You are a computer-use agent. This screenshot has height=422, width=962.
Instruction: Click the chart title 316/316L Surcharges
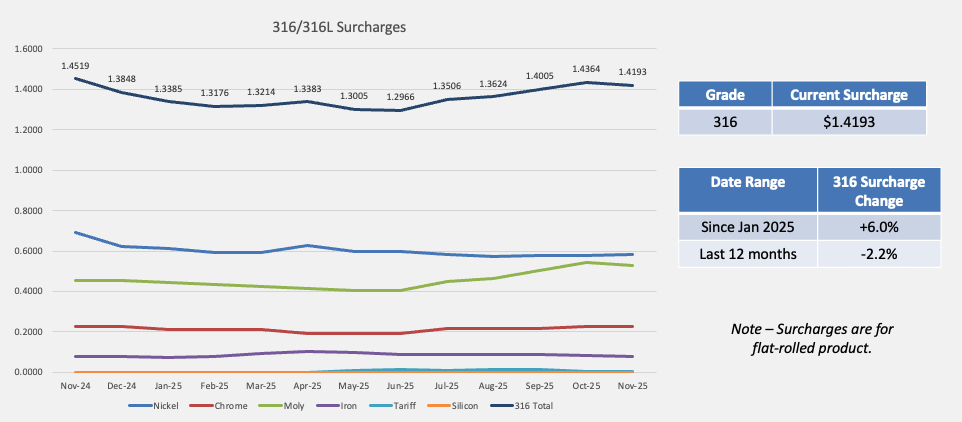(348, 26)
